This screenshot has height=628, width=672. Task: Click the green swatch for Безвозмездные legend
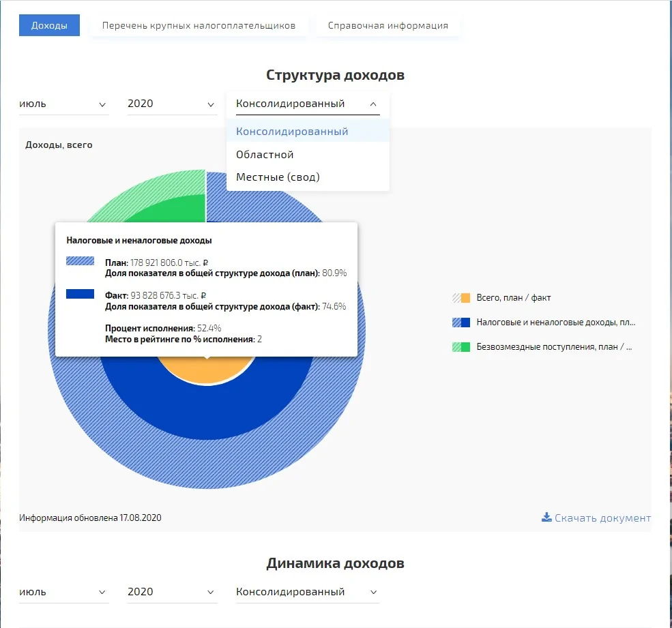(x=461, y=346)
